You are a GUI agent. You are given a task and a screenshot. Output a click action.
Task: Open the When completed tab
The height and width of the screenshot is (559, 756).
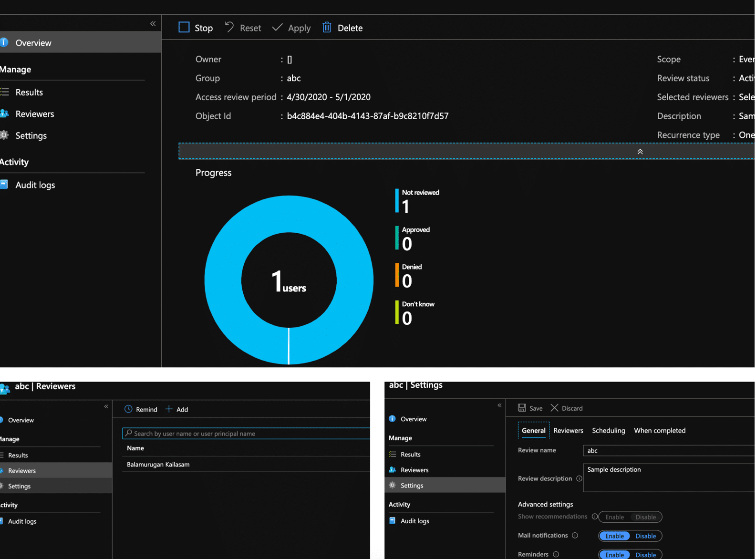(x=659, y=430)
